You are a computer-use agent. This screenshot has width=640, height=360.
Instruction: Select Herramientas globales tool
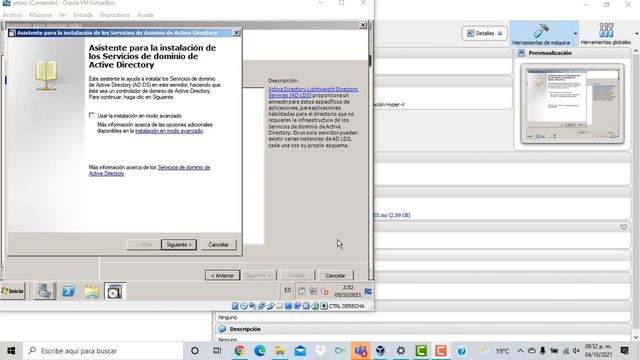pos(606,33)
